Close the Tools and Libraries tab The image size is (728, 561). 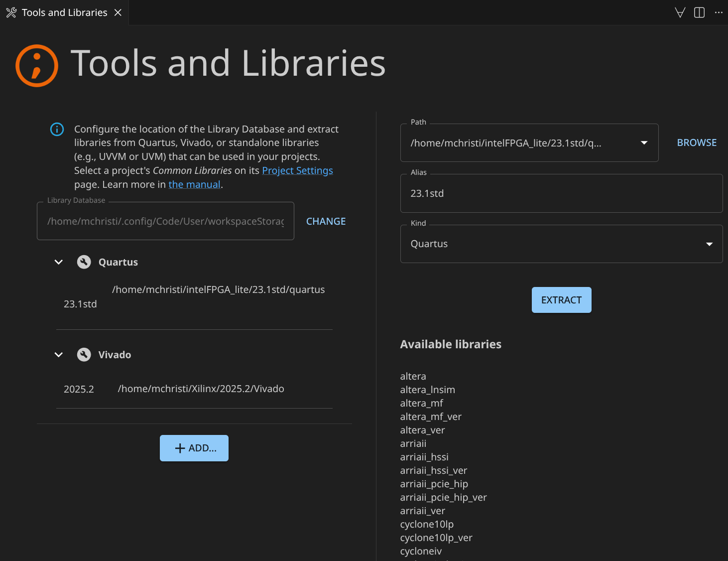pyautogui.click(x=118, y=12)
